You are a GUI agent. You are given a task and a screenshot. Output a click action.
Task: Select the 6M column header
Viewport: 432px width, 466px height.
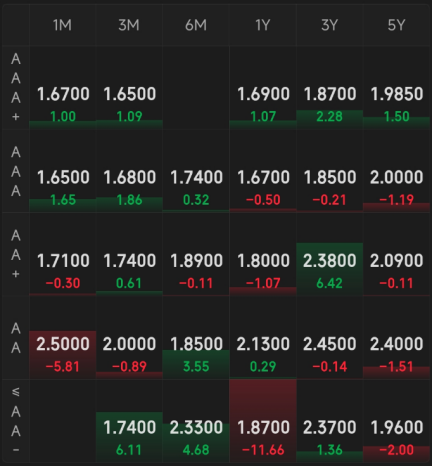196,25
